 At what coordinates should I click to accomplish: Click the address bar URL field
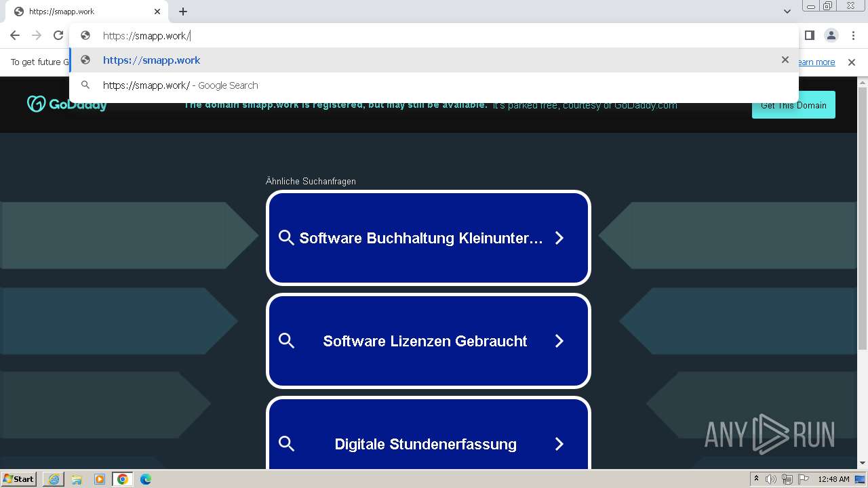[x=434, y=36]
